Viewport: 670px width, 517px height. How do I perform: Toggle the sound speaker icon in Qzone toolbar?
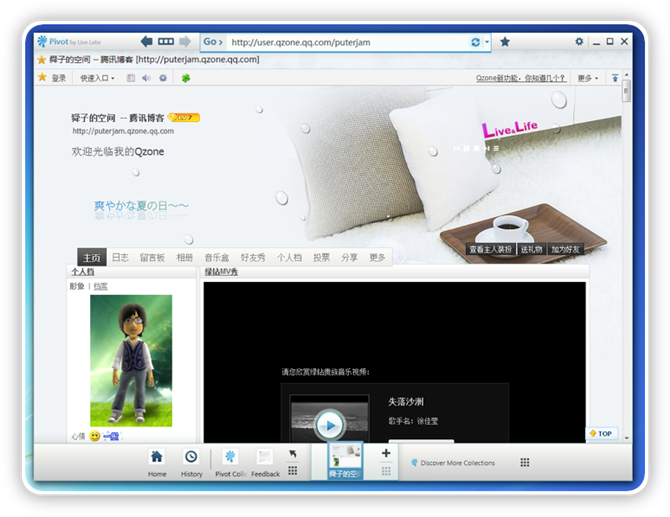[x=146, y=77]
